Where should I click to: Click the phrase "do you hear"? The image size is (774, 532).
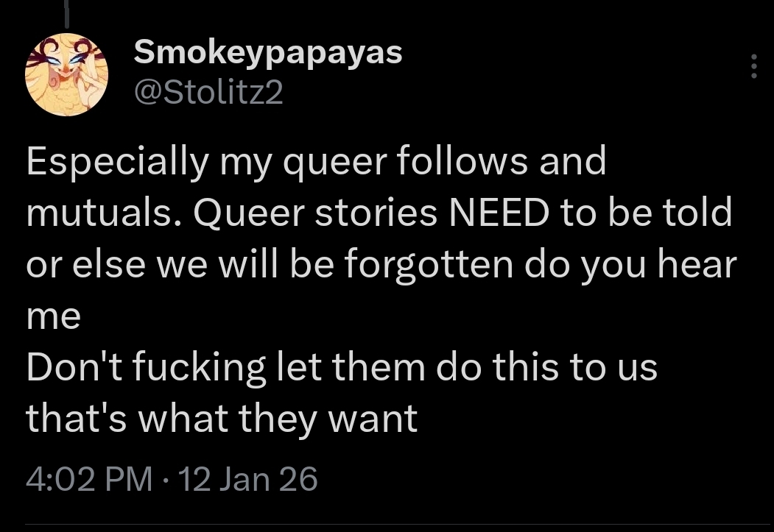click(x=630, y=264)
